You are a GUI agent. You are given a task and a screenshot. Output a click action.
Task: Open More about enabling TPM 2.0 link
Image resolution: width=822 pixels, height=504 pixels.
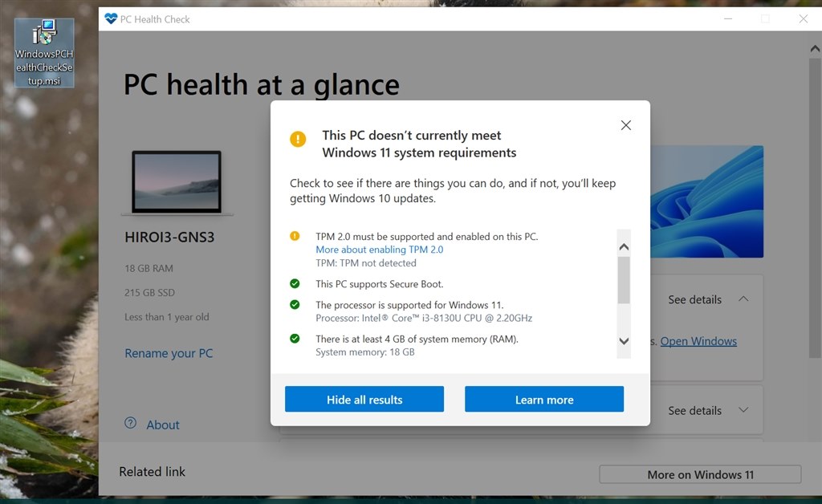pyautogui.click(x=379, y=250)
